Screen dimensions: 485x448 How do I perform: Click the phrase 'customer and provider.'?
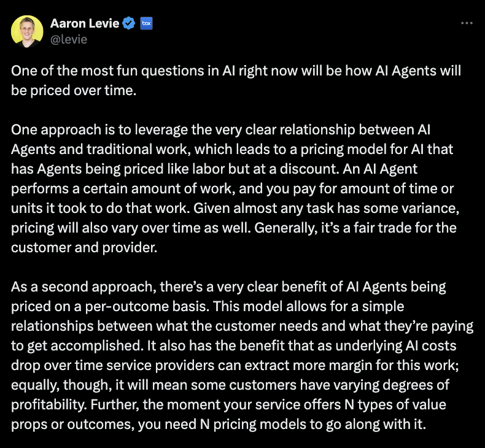pos(84,248)
